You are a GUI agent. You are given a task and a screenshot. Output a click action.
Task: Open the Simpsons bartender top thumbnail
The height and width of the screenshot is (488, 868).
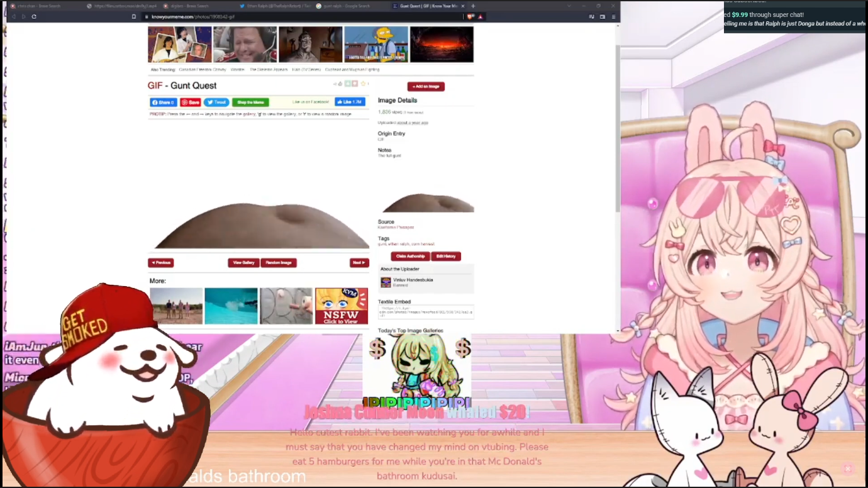[376, 44]
